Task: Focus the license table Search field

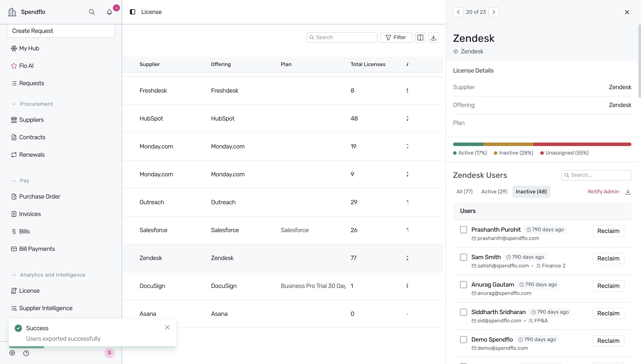Action: (x=342, y=37)
